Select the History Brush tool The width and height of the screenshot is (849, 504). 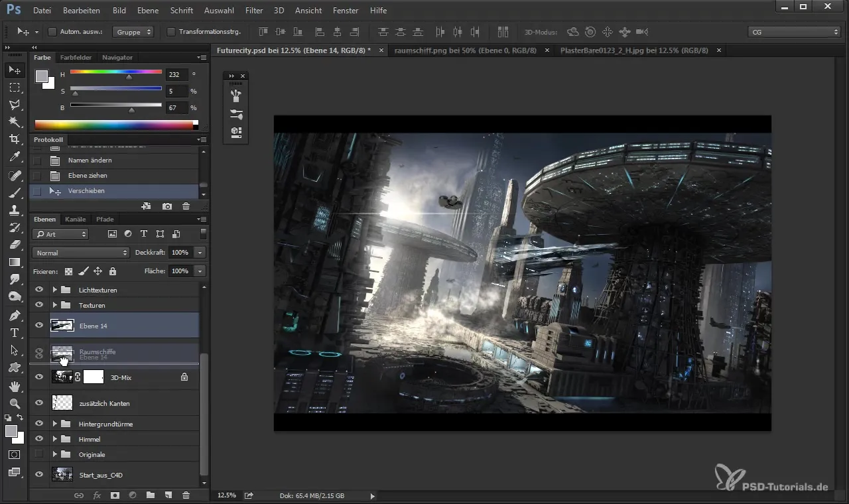[x=15, y=227]
